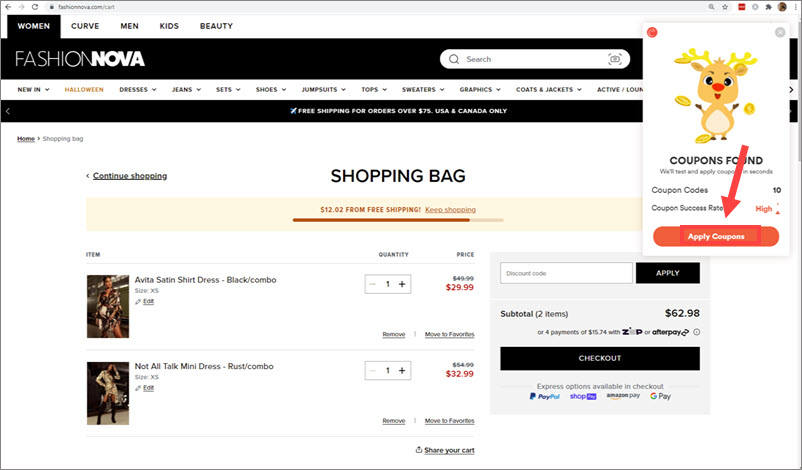Viewport: 802px width, 470px height.
Task: Click the magnifier icon in search bar
Action: tap(454, 59)
